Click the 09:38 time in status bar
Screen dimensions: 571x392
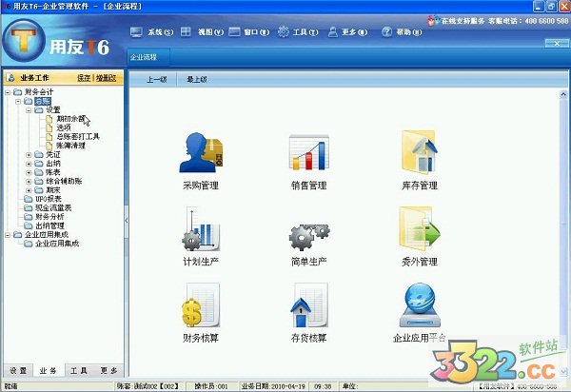pos(323,385)
